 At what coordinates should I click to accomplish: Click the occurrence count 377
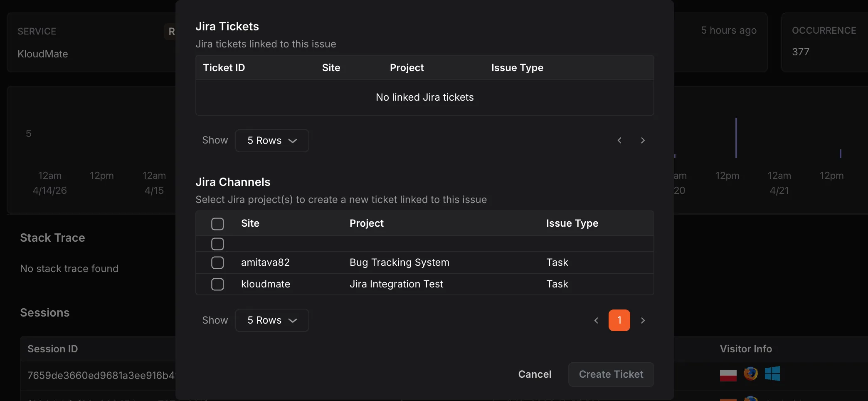(801, 52)
